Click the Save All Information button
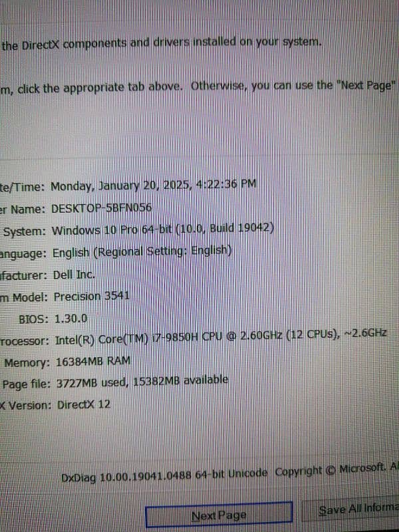Image resolution: width=399 pixels, height=532 pixels. pos(351,509)
